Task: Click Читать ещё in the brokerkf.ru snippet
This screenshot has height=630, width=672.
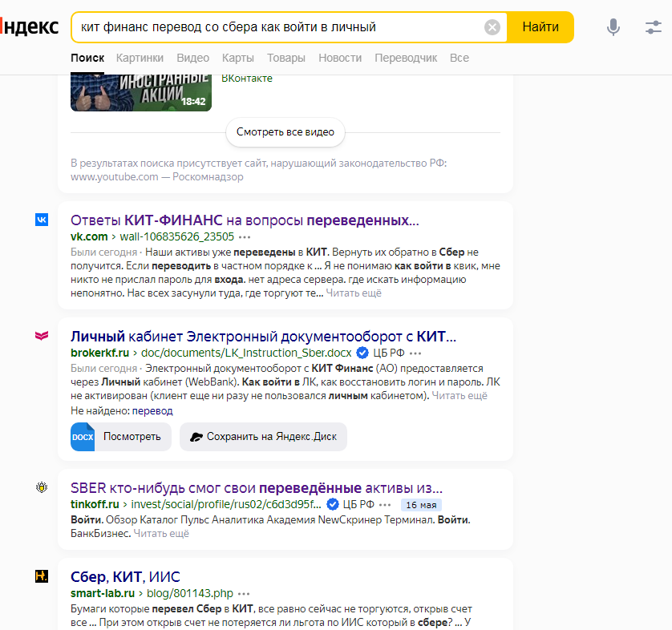Action: (459, 396)
